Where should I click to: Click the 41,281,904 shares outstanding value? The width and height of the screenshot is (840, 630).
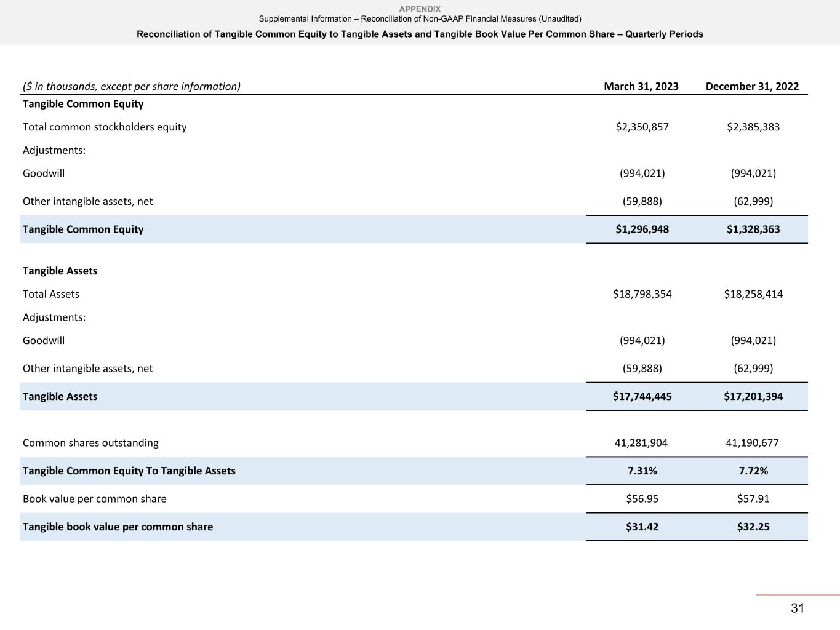coord(641,443)
